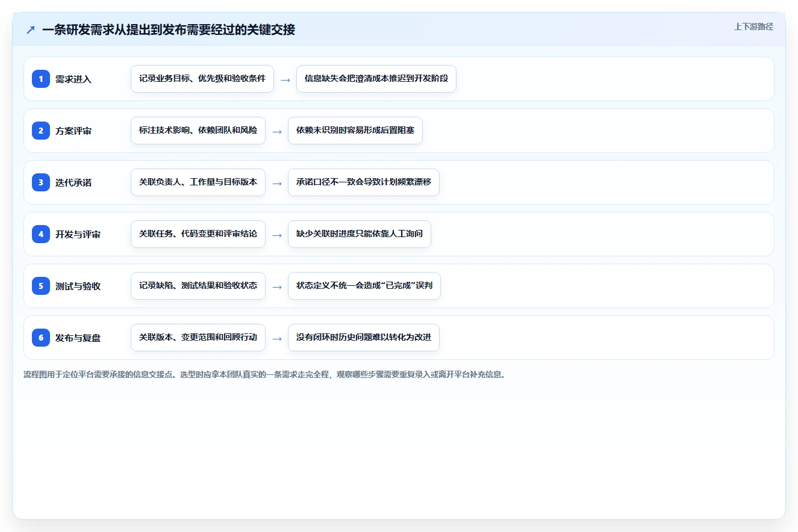Viewport: 798px width, 532px height.
Task: Click step number 2 badge
Action: click(x=41, y=131)
